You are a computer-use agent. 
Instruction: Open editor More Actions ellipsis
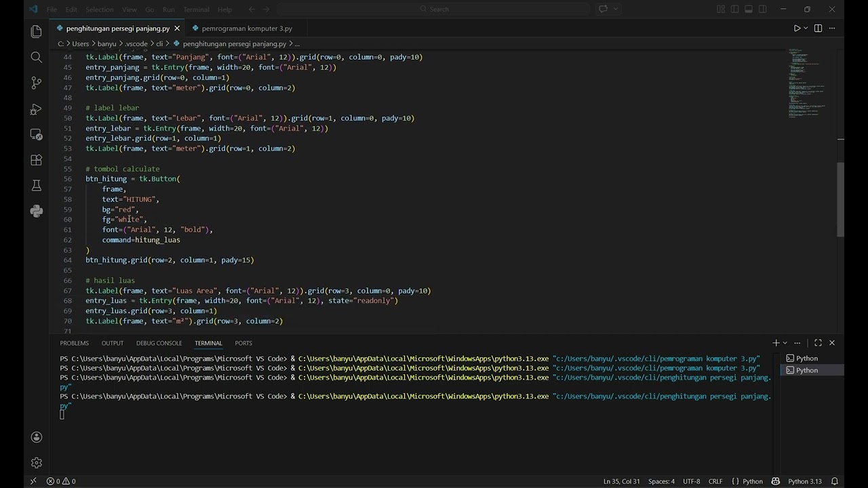(x=833, y=28)
